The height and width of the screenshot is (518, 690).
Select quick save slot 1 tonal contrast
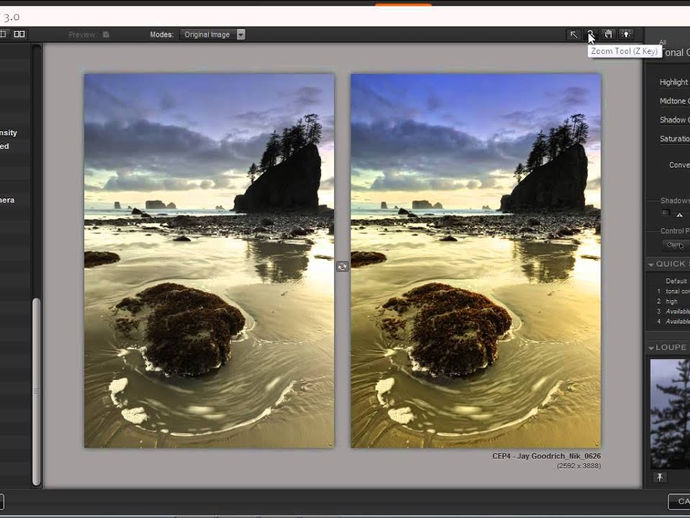[x=673, y=291]
